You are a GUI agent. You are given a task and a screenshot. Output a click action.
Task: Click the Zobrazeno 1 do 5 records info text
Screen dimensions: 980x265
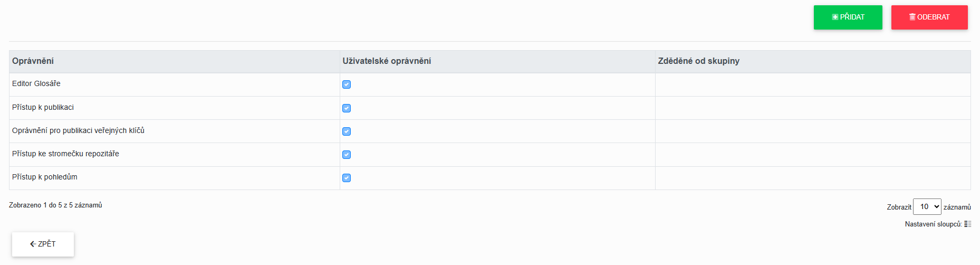point(55,205)
